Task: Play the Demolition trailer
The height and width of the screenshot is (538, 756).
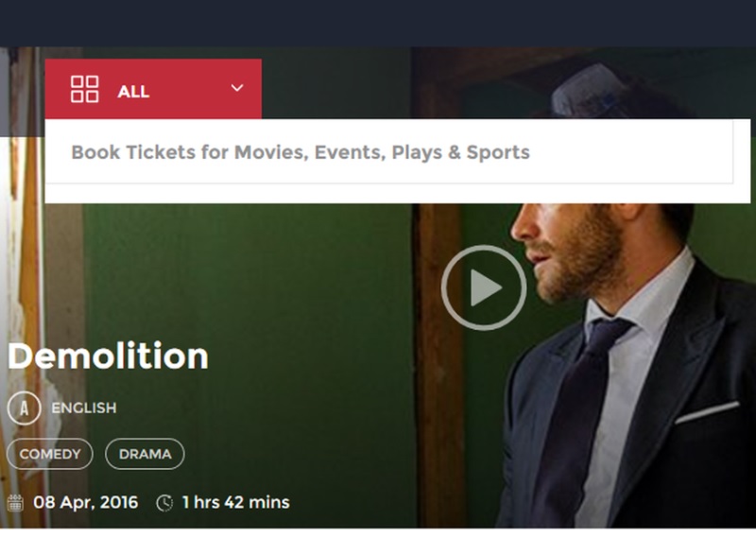Action: pyautogui.click(x=484, y=287)
